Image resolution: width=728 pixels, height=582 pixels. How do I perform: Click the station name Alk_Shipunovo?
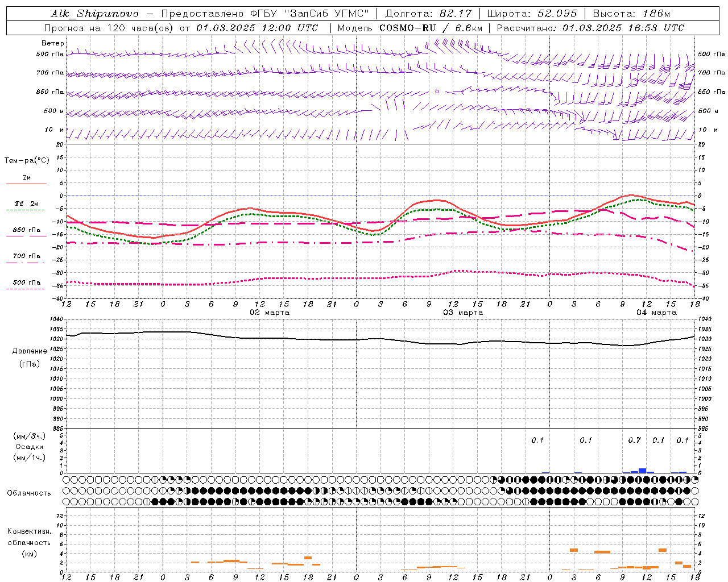[x=94, y=14]
